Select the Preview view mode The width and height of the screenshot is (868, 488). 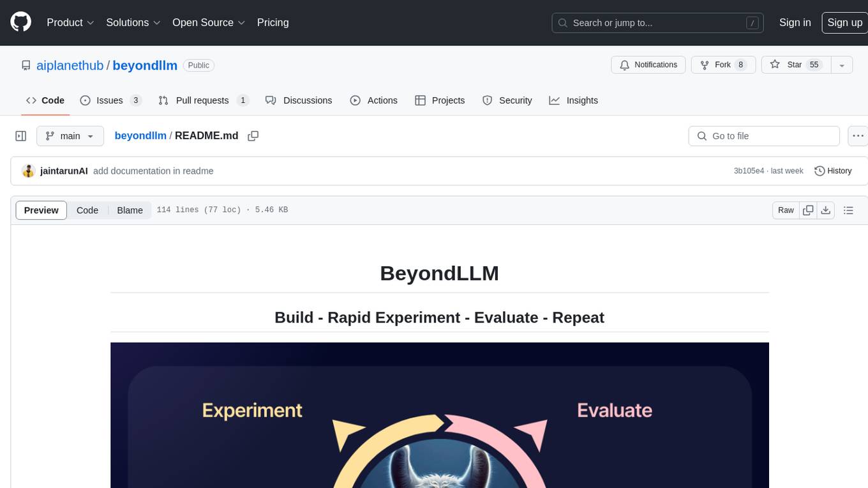[x=41, y=210]
